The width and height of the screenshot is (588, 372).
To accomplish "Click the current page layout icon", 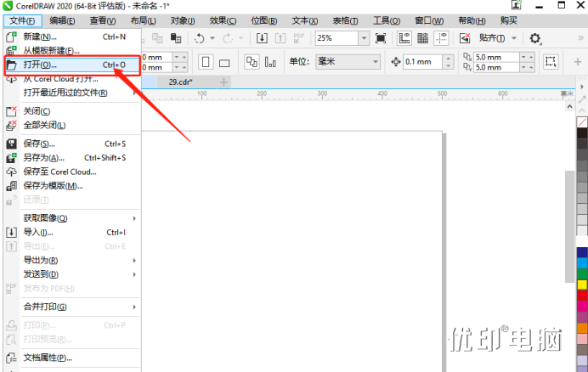I will click(270, 62).
